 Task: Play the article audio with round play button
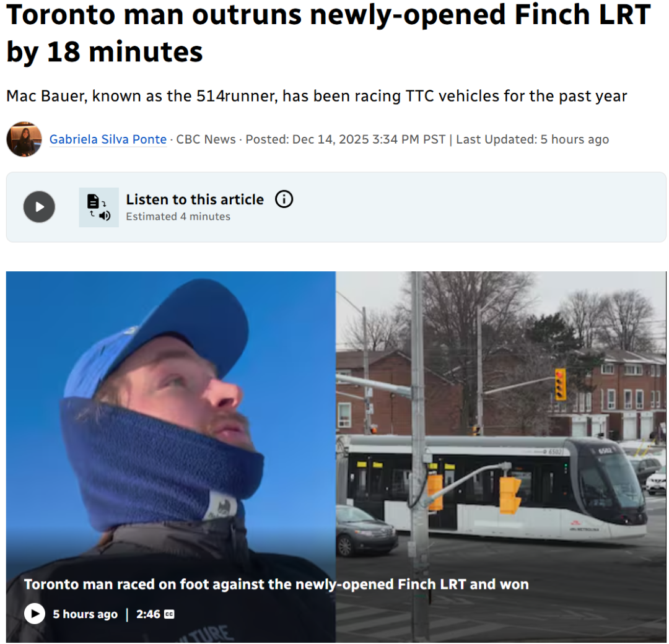click(39, 207)
